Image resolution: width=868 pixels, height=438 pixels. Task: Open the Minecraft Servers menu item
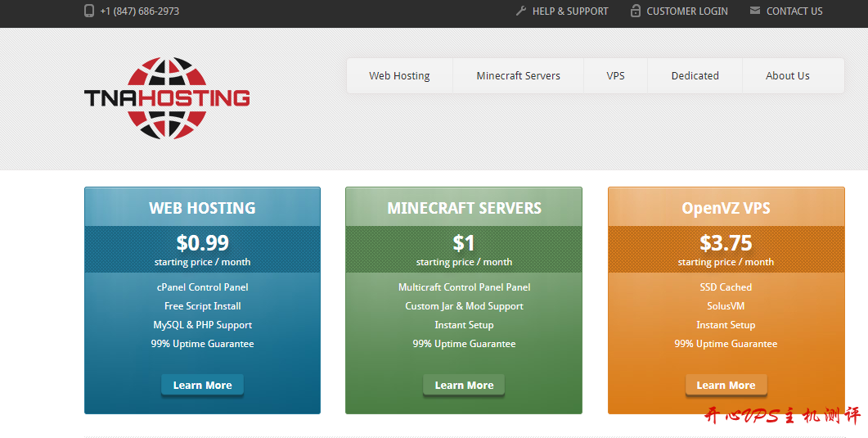[x=518, y=76]
